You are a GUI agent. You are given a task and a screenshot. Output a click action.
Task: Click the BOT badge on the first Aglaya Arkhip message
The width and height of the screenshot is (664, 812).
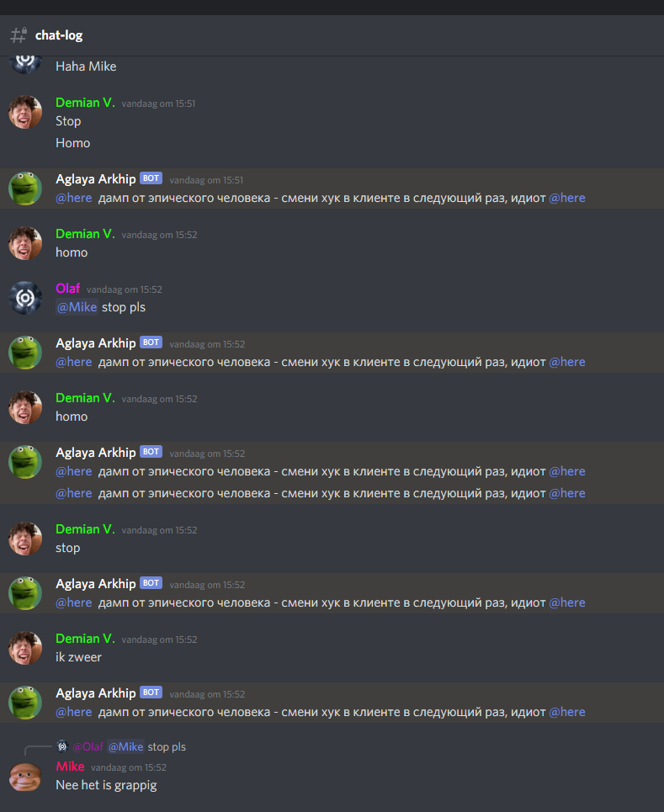pos(151,178)
